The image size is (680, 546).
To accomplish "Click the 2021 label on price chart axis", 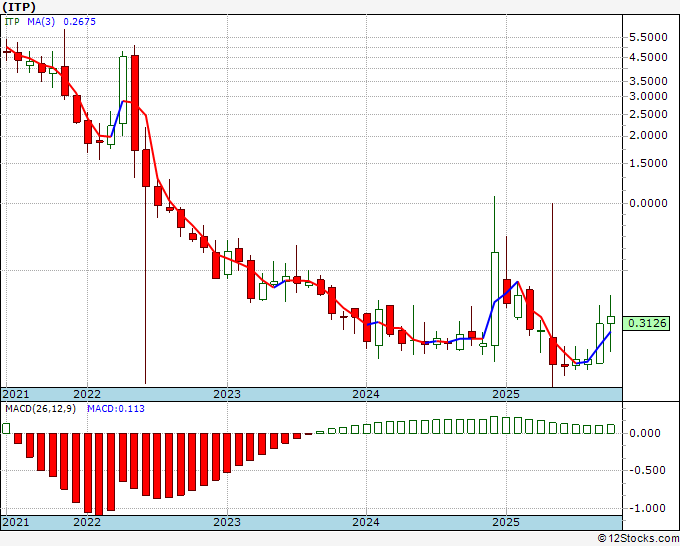I will (x=16, y=394).
